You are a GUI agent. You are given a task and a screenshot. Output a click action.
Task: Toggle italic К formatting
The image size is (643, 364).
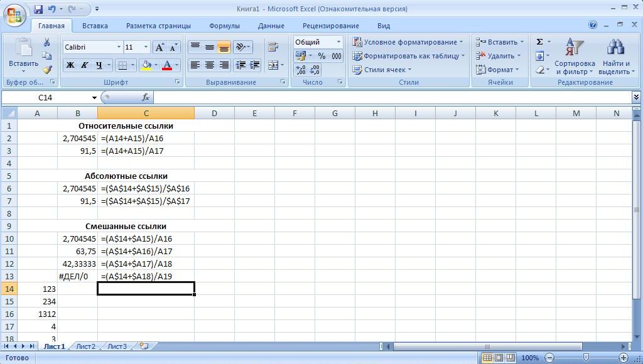click(85, 65)
